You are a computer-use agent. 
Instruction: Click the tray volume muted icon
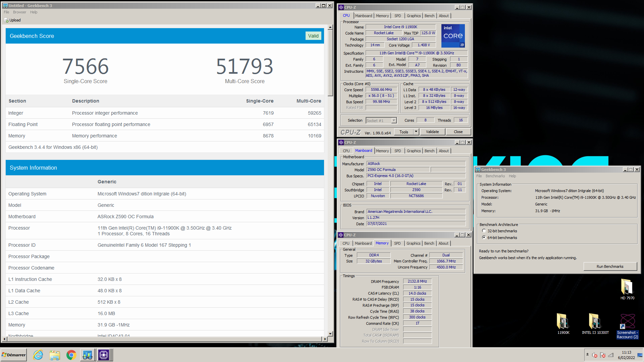click(595, 355)
